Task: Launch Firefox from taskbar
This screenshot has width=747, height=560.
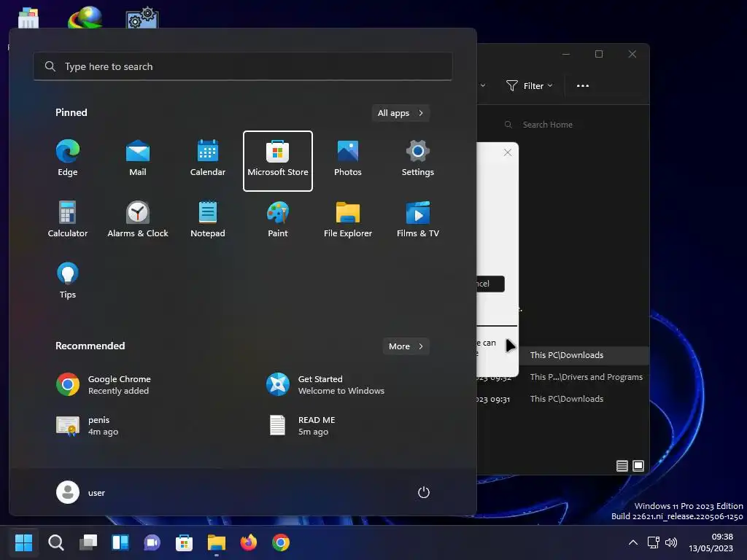Action: coord(249,542)
